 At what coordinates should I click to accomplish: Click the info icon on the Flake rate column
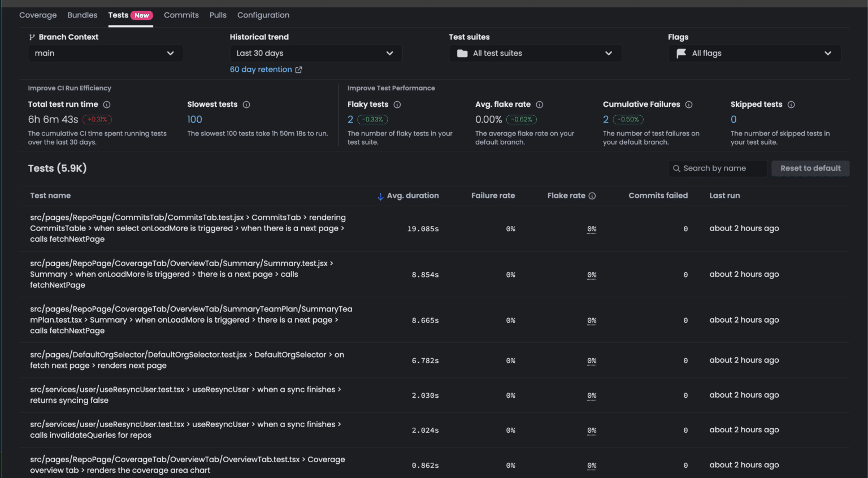[x=591, y=195]
